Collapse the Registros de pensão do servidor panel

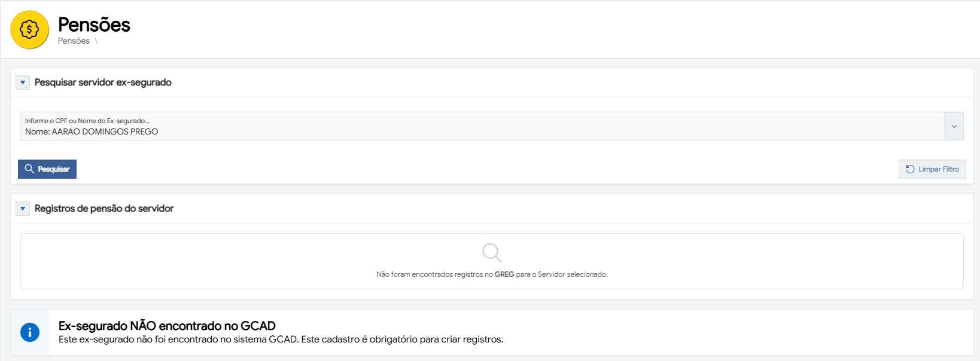pos(23,209)
